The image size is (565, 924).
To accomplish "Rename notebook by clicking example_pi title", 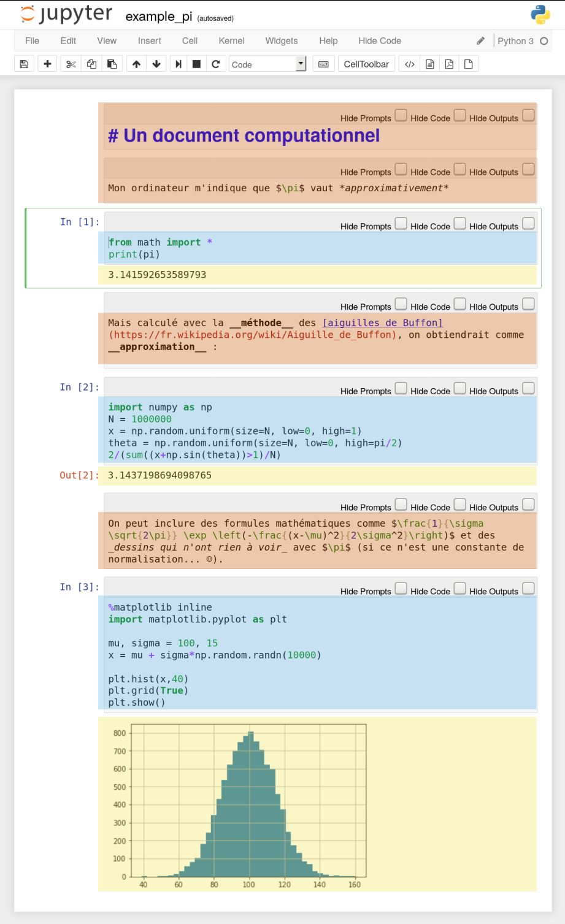I will [159, 17].
